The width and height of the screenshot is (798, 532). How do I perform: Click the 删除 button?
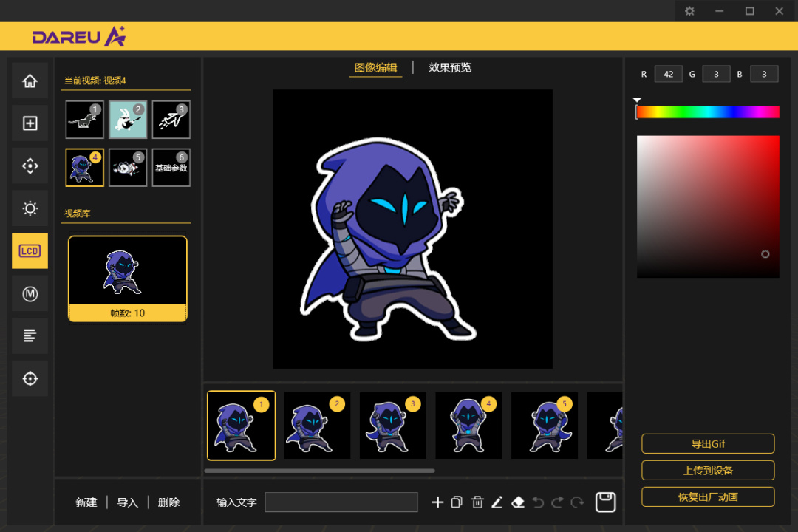(x=168, y=502)
